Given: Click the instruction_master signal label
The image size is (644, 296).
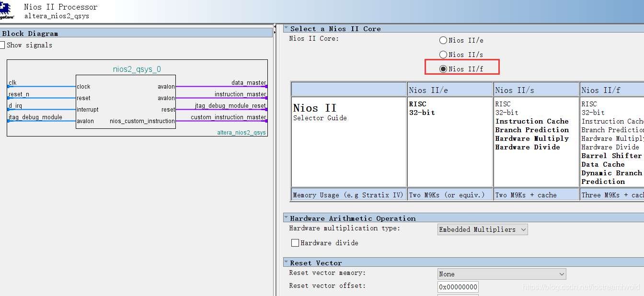Looking at the screenshot, I should coord(240,94).
